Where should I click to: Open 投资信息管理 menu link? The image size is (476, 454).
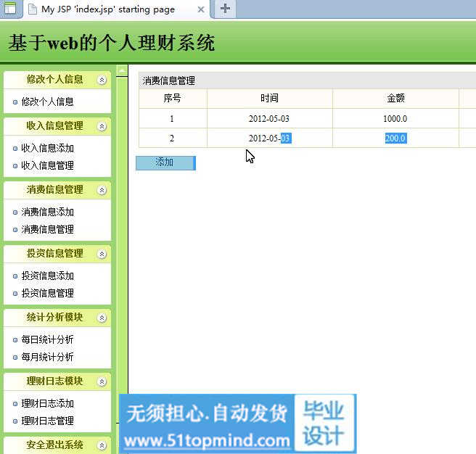click(x=47, y=293)
